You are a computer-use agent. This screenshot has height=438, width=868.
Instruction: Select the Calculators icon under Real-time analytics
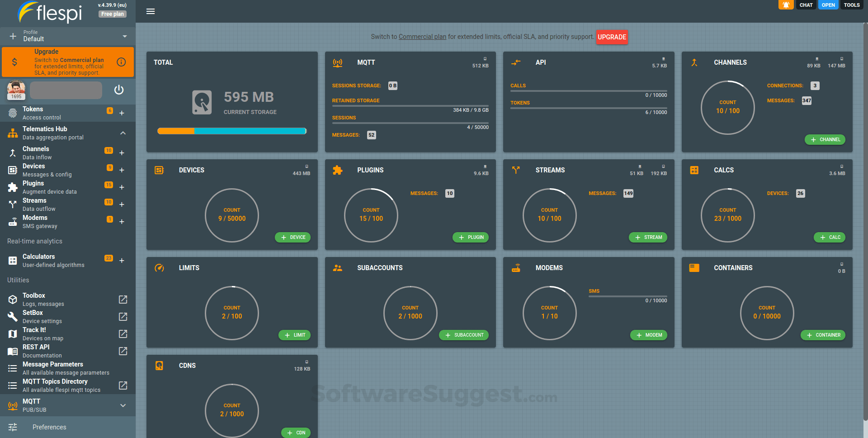[12, 260]
